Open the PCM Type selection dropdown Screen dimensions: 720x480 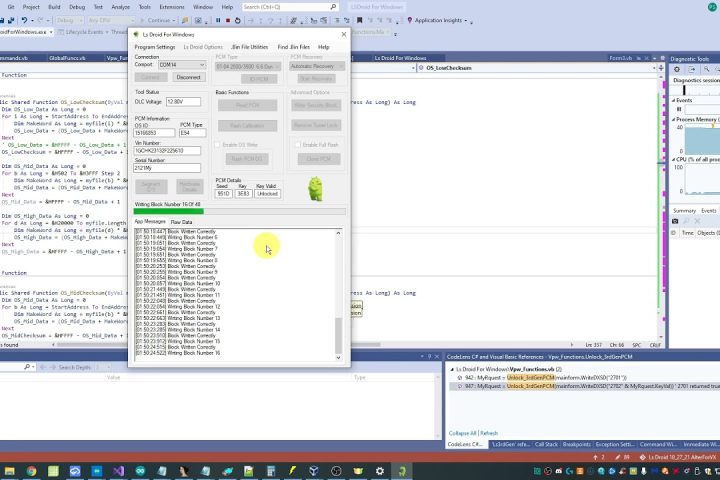[x=248, y=67]
